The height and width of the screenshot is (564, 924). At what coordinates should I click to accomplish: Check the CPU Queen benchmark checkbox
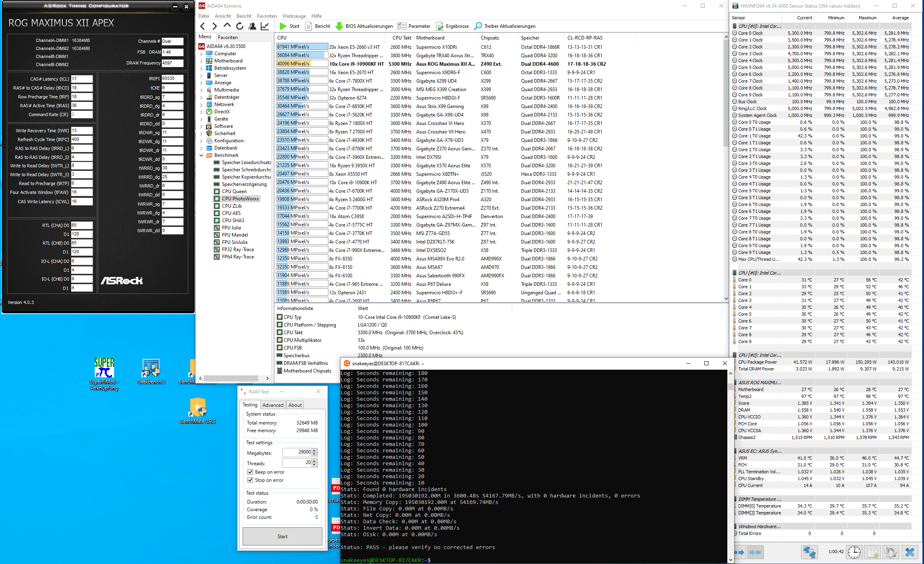[x=217, y=191]
